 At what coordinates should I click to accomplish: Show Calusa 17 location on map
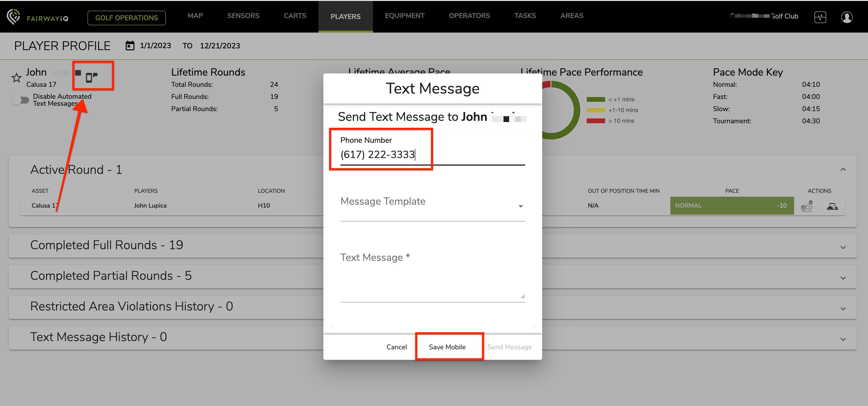[x=807, y=205]
